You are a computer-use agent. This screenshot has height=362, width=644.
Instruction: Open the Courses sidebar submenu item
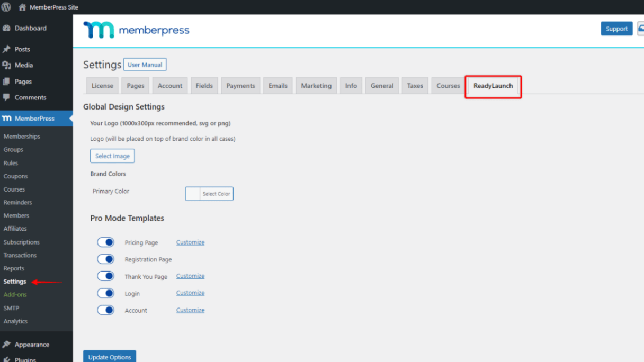tap(14, 189)
